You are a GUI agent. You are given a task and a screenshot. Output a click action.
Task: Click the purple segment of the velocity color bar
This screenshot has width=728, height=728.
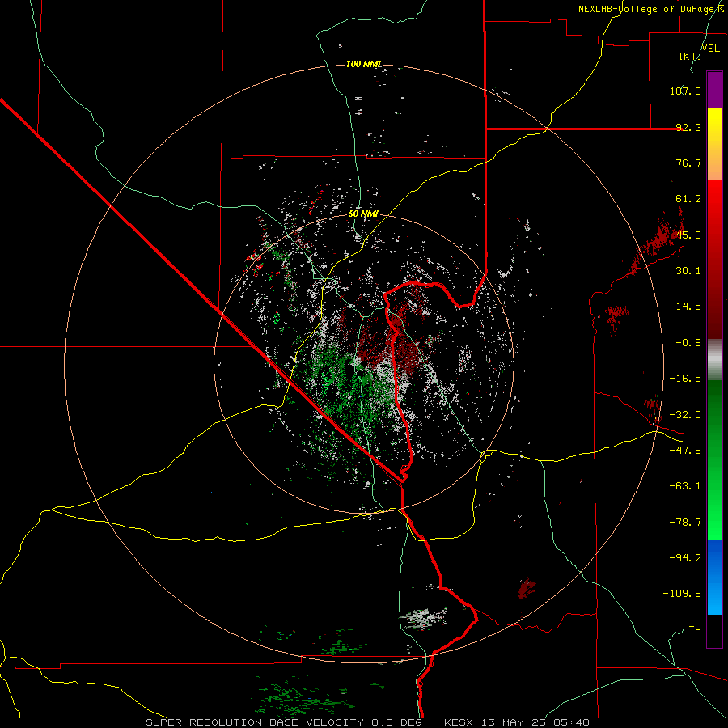click(714, 90)
